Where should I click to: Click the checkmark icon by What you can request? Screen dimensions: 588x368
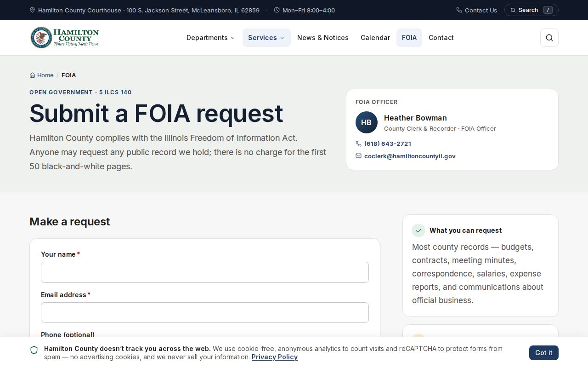418,230
